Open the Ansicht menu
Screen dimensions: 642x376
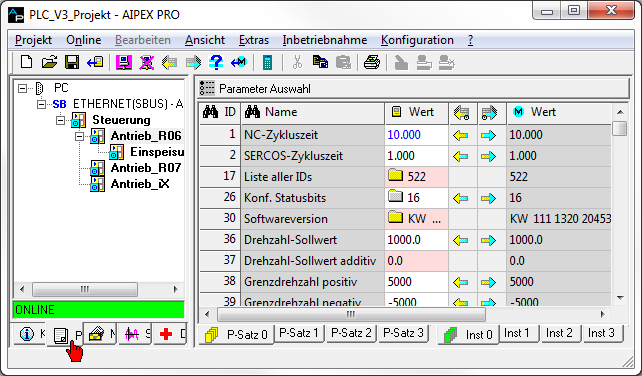[205, 40]
